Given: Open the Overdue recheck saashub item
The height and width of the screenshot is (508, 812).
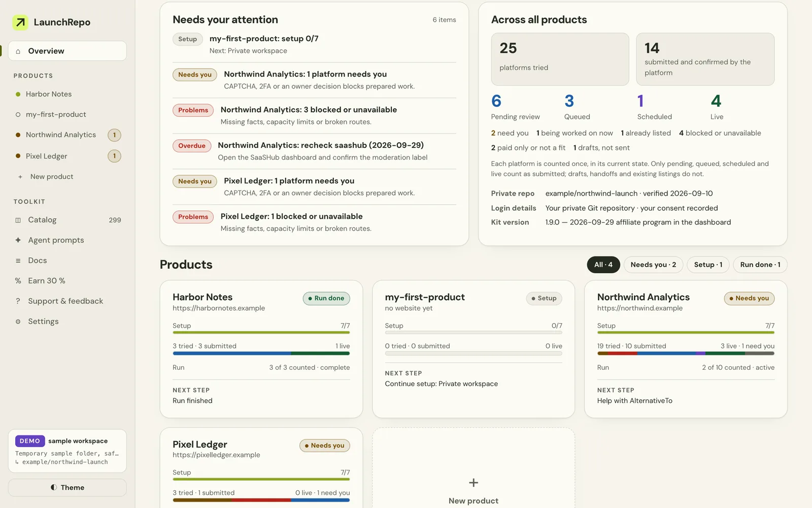Looking at the screenshot, I should coord(314,151).
